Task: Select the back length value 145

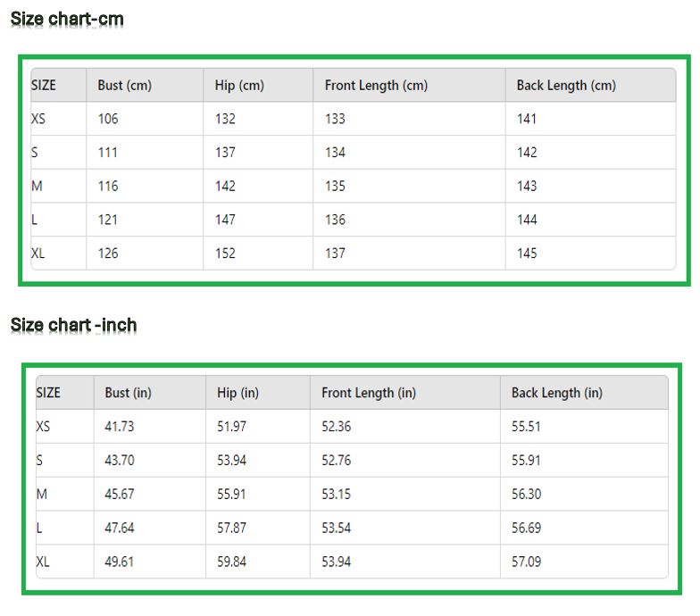Action: [x=527, y=254]
